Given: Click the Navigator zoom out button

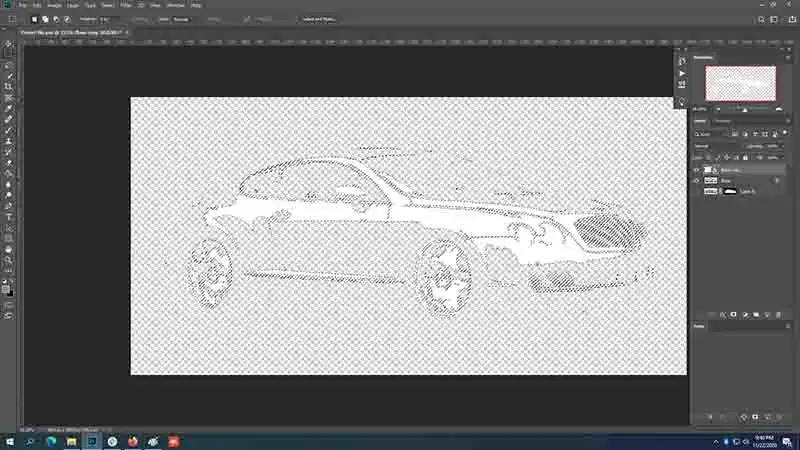Looking at the screenshot, I should coord(718,109).
